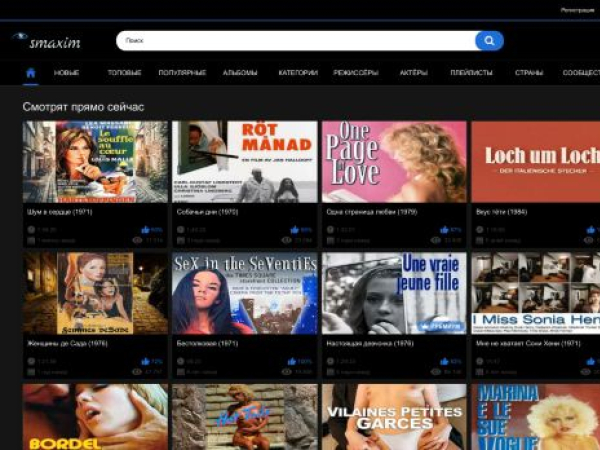Go to the КАТЕГОРИИ menu item
This screenshot has width=600, height=450.
298,73
